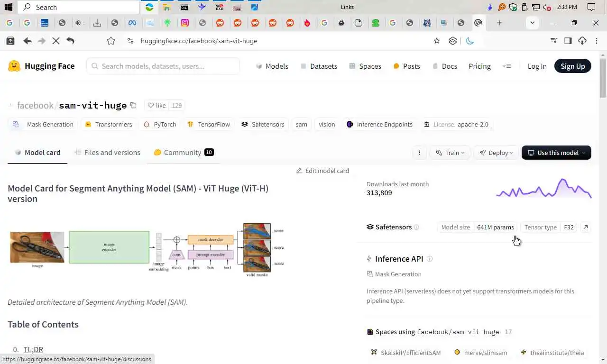Open the facebook organization link
This screenshot has width=607, height=364.
(35, 105)
